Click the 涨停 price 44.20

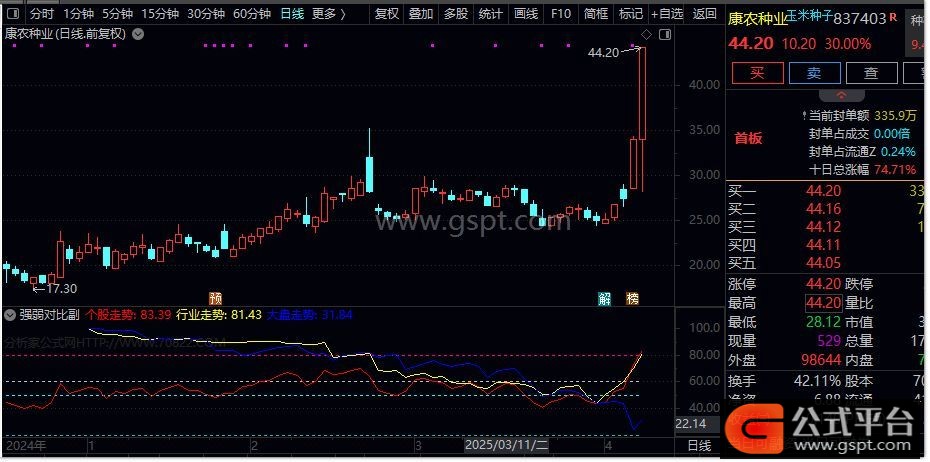823,285
